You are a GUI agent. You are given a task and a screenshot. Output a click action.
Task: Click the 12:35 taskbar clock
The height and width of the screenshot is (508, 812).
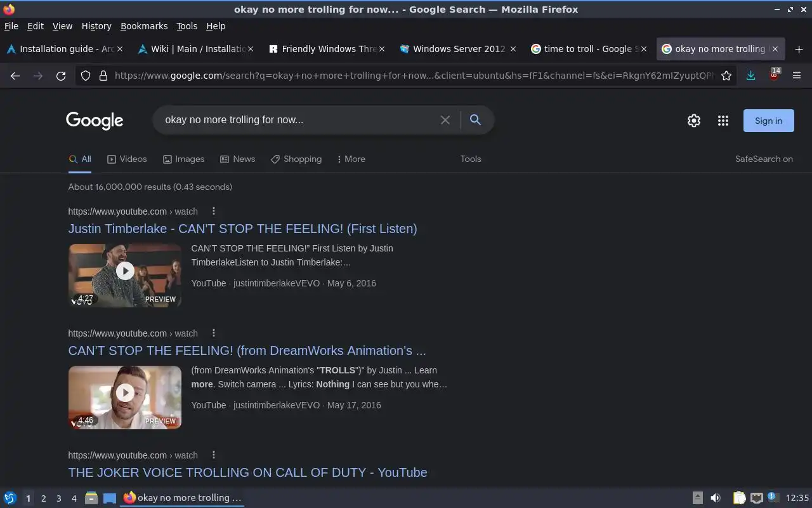coord(797,498)
